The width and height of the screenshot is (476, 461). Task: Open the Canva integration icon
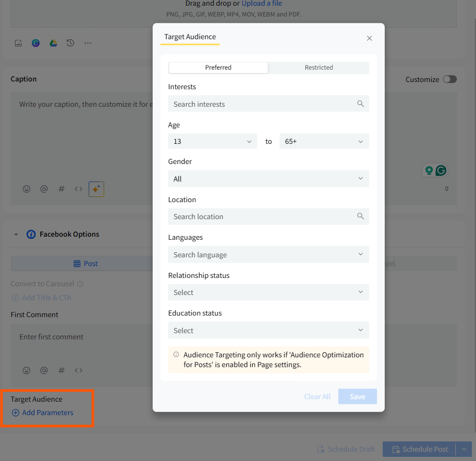coord(36,43)
